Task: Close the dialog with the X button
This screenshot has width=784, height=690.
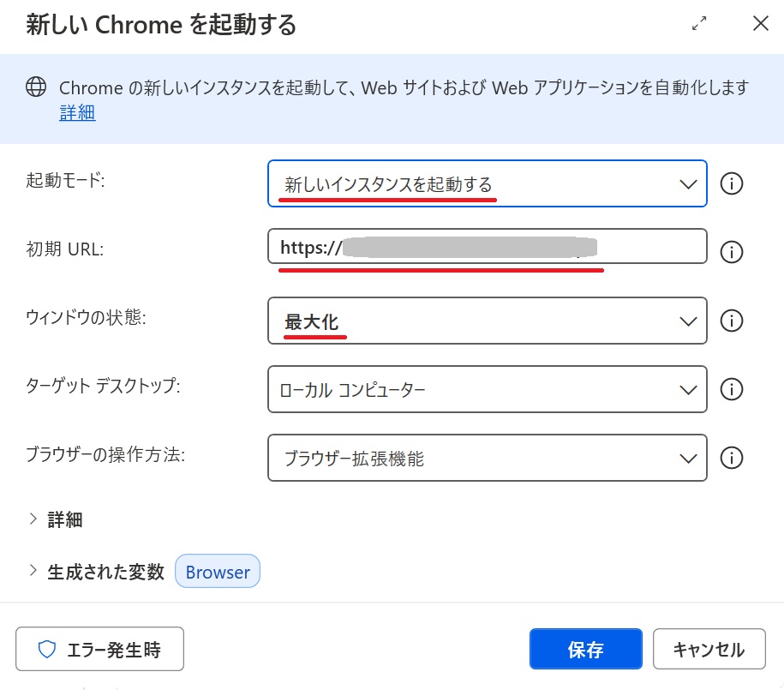Action: pos(760,24)
